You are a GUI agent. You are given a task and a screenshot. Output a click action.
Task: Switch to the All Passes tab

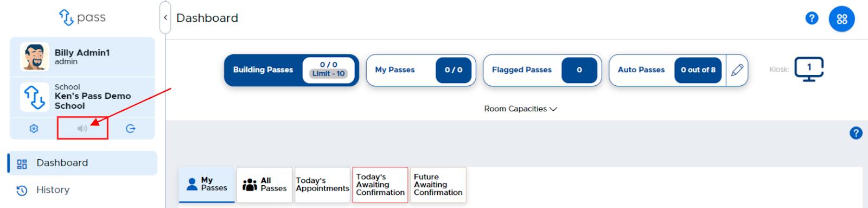coord(264,185)
